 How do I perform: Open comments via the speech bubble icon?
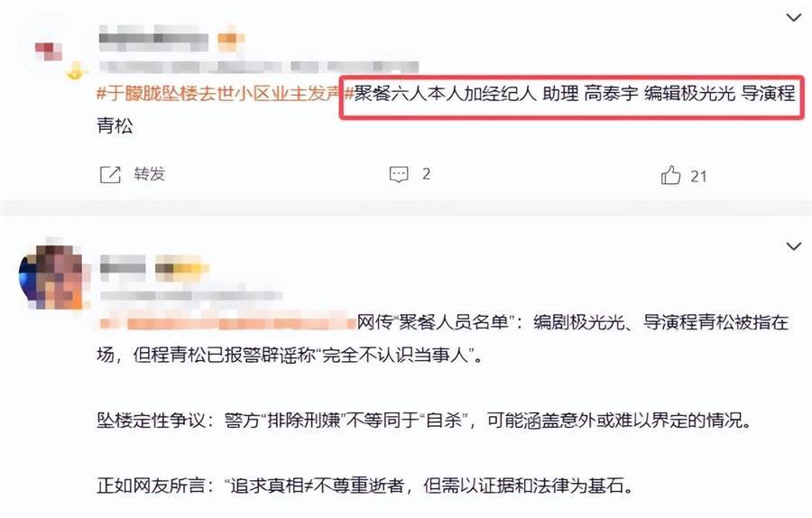(x=399, y=174)
